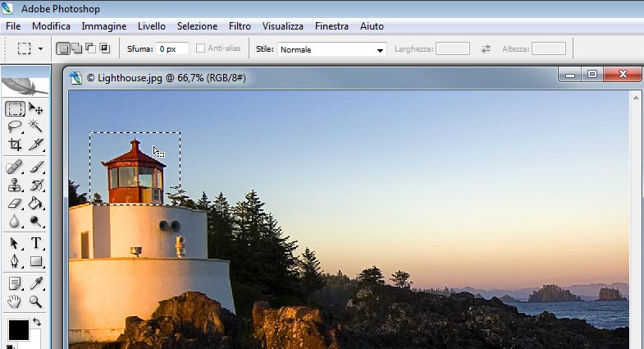Open the Modifica menu
The image size is (644, 349).
51,26
